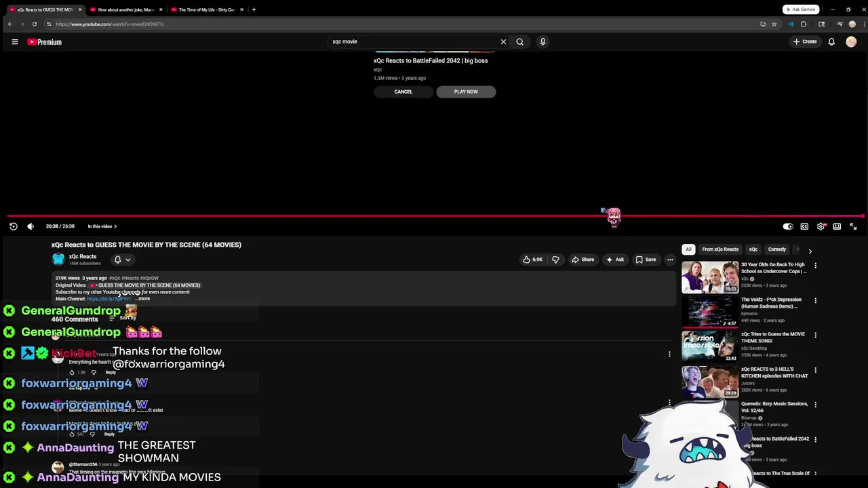
Task: Seek along the red video progress bar
Action: point(434,216)
